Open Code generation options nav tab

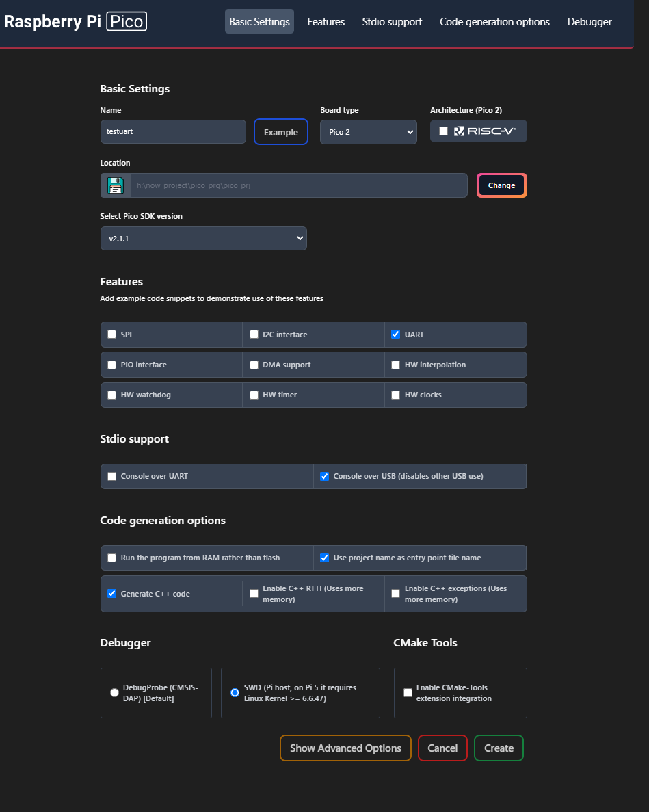(x=494, y=21)
